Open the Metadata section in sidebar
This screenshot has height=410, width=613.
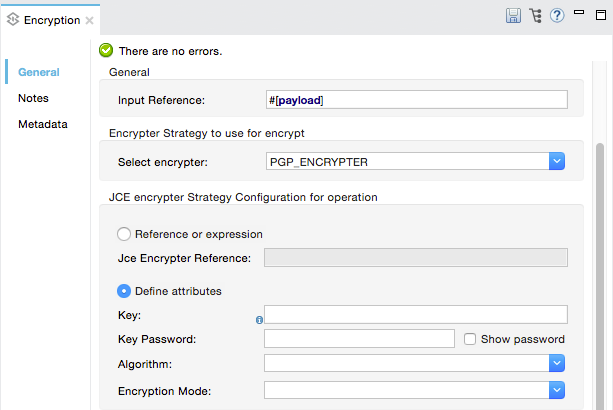point(43,124)
